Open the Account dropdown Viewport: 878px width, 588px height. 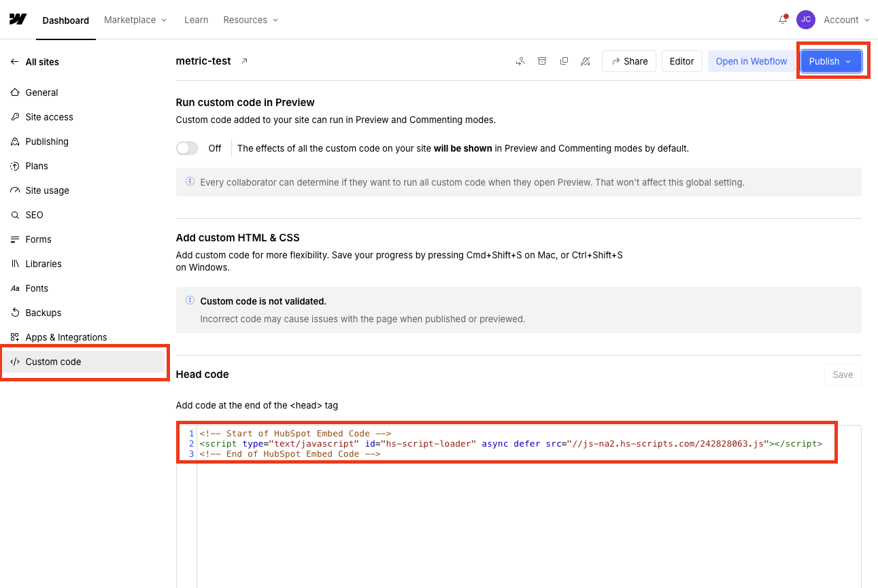tap(847, 20)
